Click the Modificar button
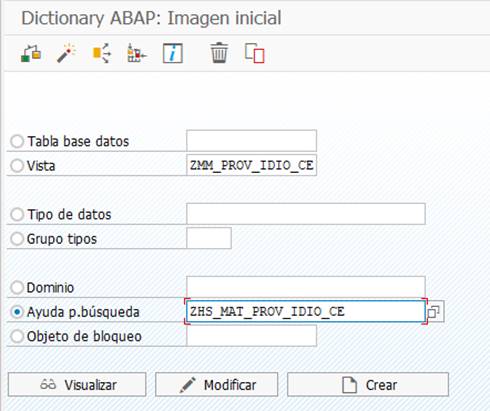The width and height of the screenshot is (490, 411). 217,385
